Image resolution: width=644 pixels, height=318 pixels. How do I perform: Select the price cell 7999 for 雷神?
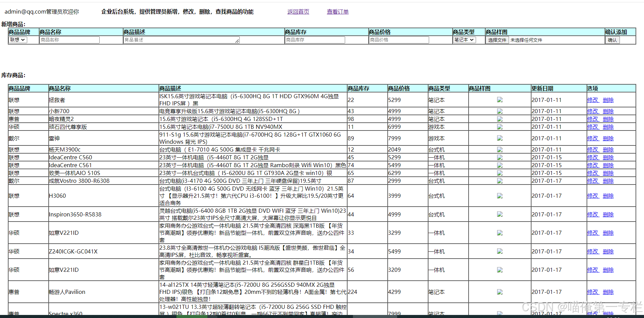pyautogui.click(x=394, y=138)
